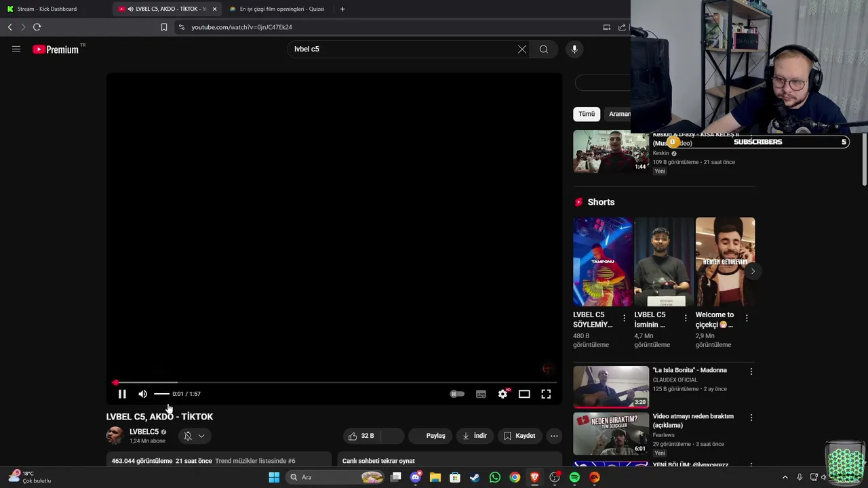
Task: Adjust the player volume slider
Action: coord(161,394)
